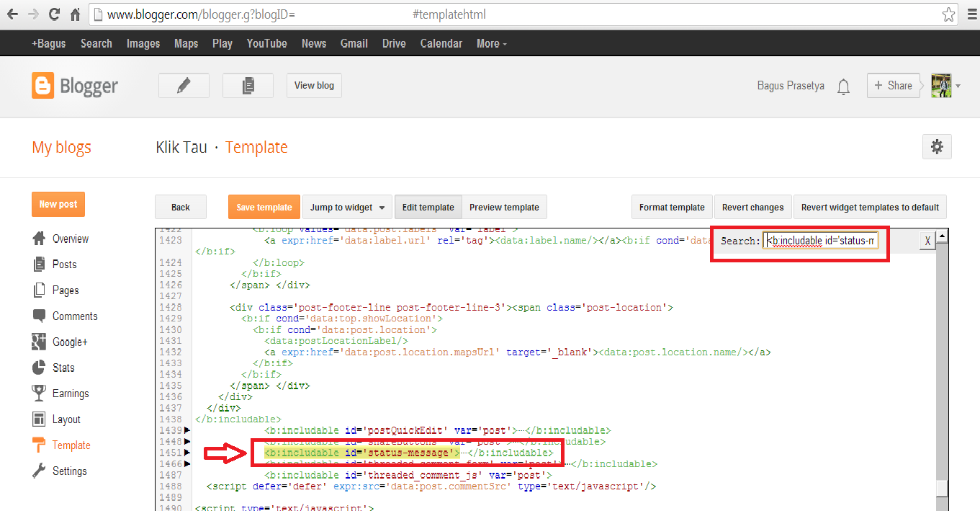
Task: Open Calendar in Google bar
Action: coord(441,43)
